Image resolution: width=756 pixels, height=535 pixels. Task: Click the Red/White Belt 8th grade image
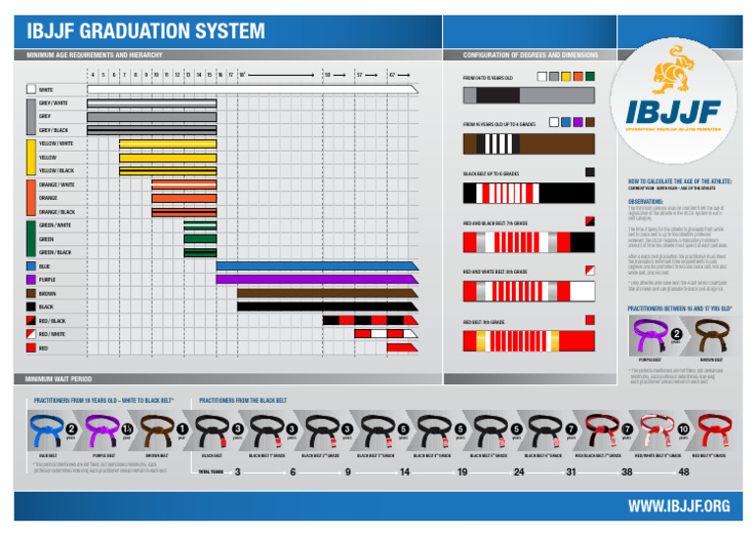pyautogui.click(x=657, y=431)
